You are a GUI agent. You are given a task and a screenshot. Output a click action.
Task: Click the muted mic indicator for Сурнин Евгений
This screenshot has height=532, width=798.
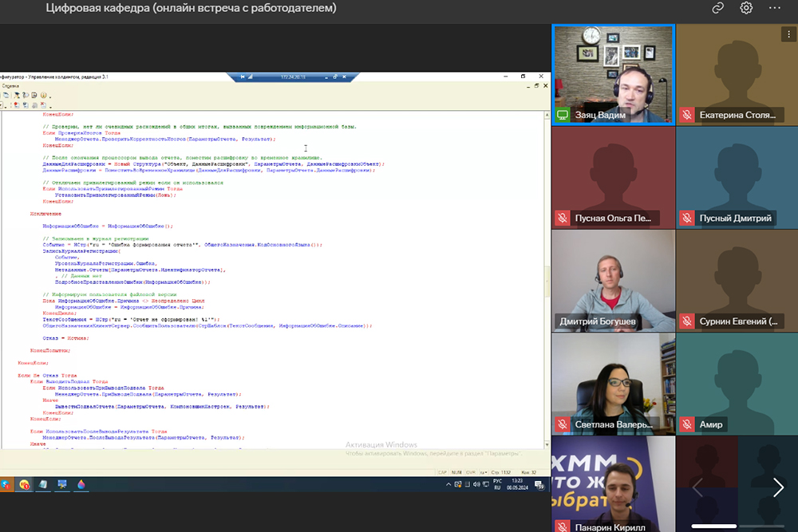pos(686,321)
